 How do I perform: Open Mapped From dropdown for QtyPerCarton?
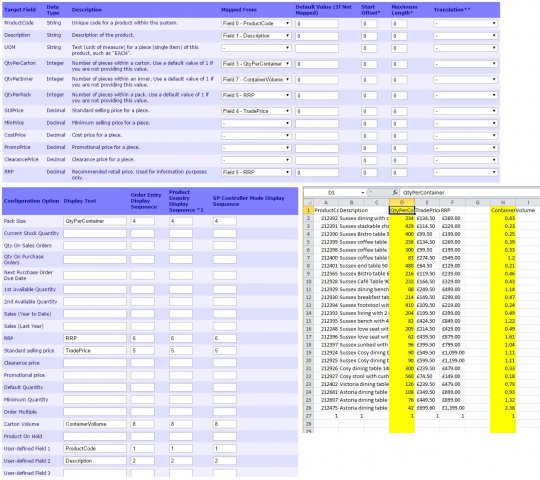[256, 64]
